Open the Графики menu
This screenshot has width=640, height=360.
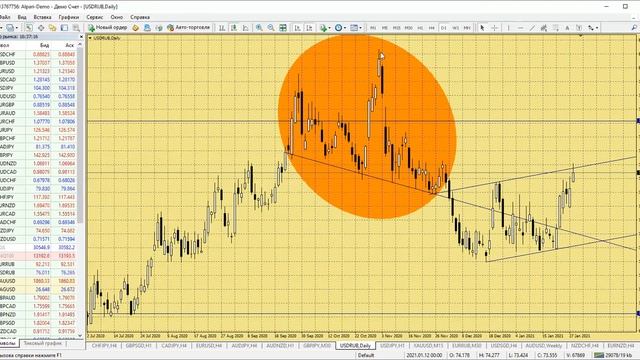69,17
